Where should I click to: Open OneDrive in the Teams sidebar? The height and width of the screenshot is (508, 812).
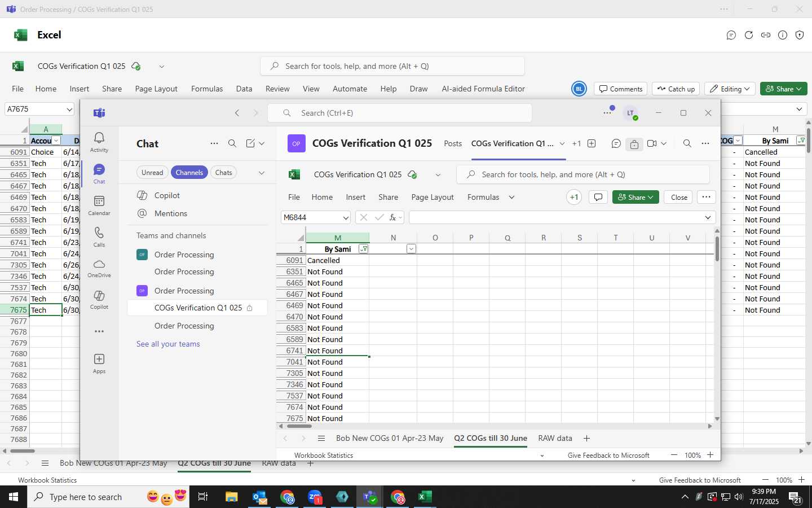(x=99, y=269)
